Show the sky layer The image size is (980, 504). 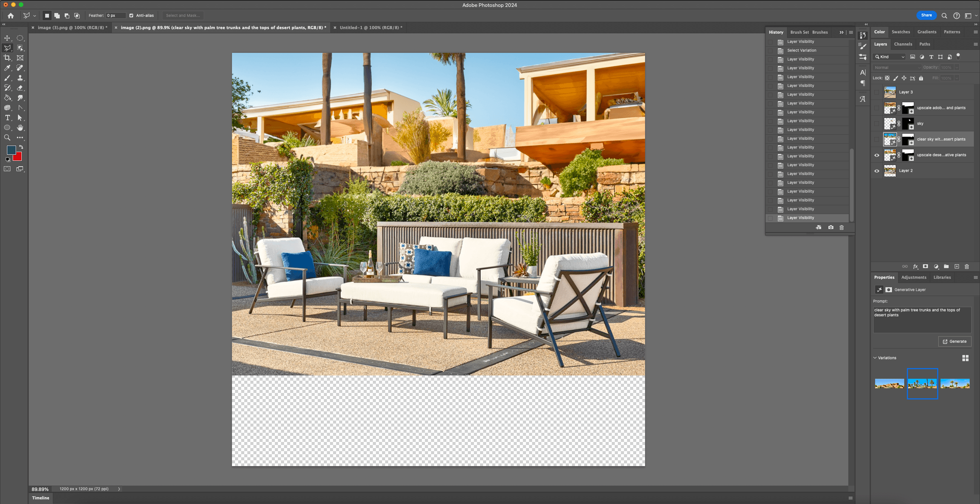[877, 124]
